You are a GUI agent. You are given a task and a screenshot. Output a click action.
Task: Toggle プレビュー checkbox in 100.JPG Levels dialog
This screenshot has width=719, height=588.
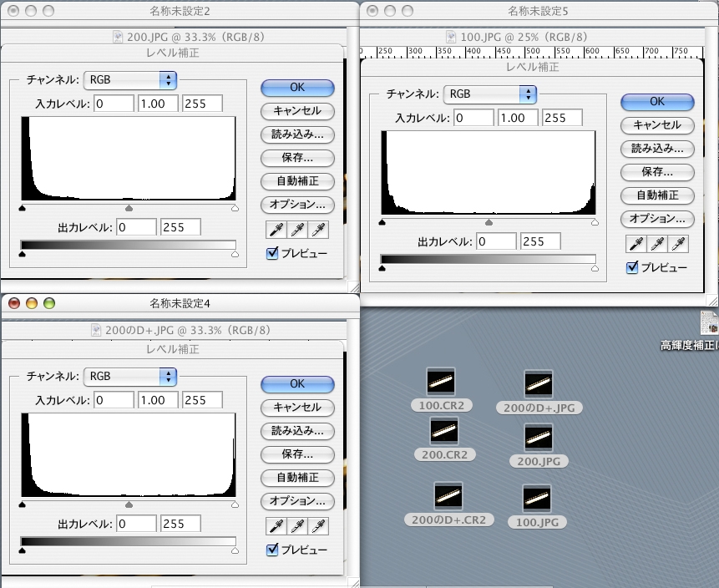(x=632, y=267)
